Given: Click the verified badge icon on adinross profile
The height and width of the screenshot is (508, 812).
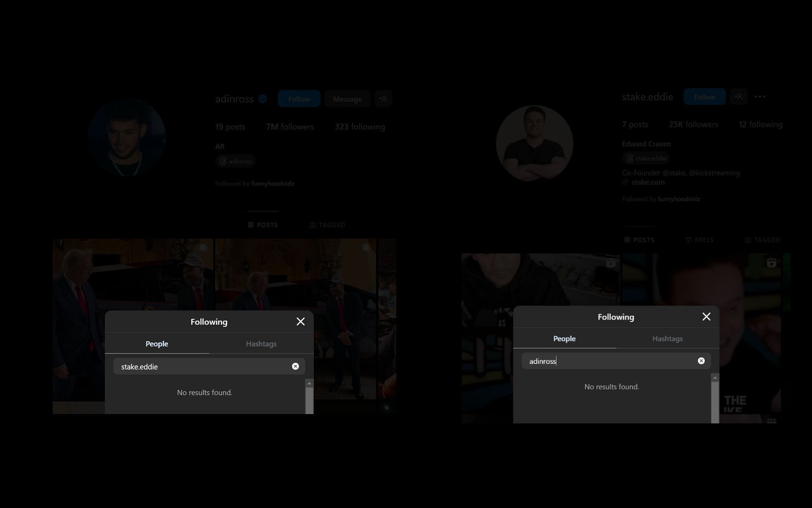Looking at the screenshot, I should click(263, 98).
